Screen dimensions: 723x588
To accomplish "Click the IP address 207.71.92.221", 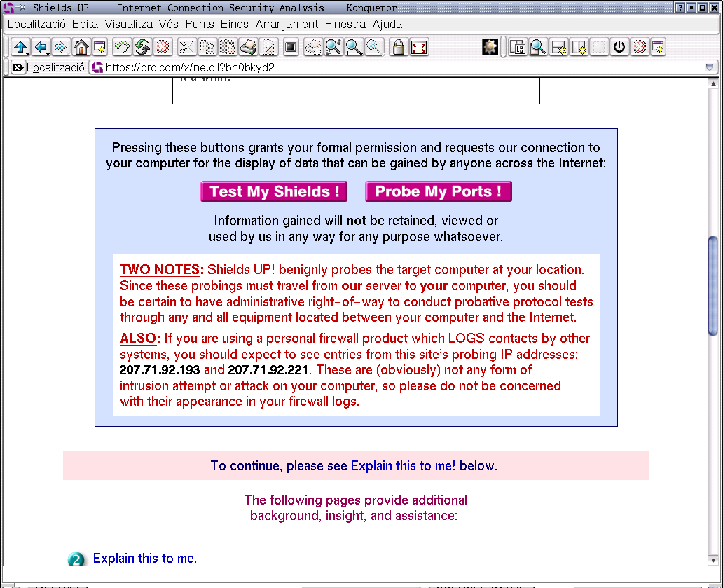I will click(x=268, y=370).
